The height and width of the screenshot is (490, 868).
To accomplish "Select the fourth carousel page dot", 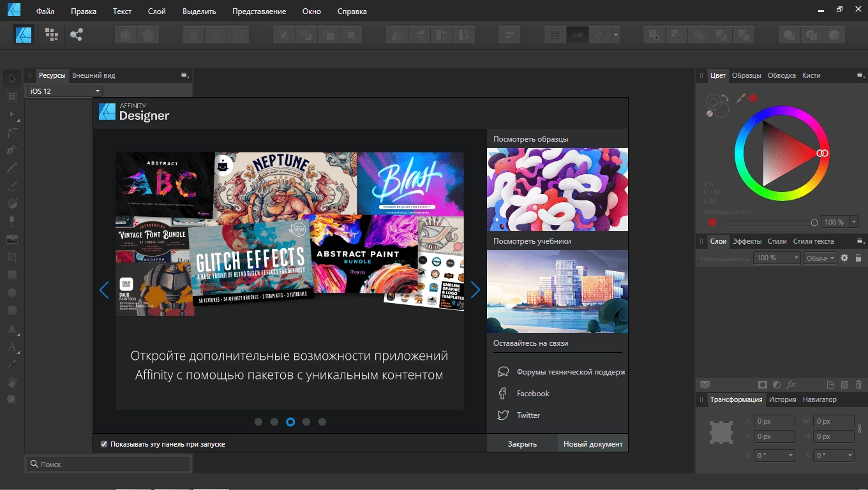I will (x=306, y=422).
